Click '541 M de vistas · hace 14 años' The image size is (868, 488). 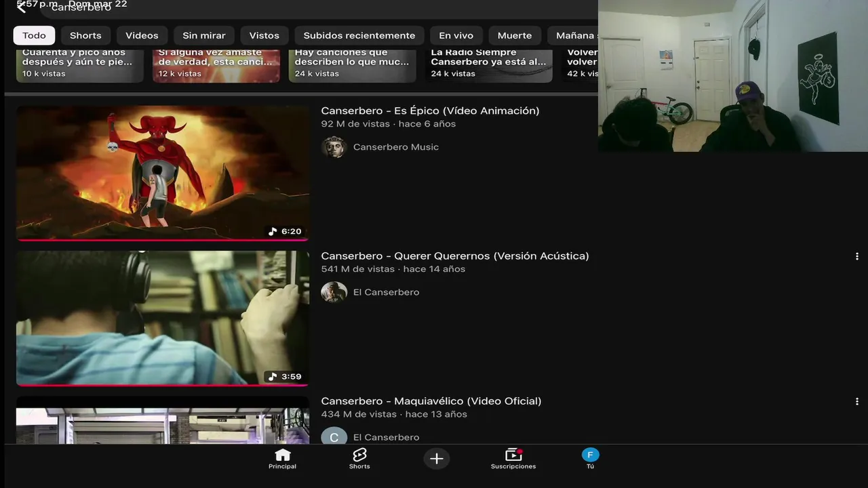tap(393, 269)
